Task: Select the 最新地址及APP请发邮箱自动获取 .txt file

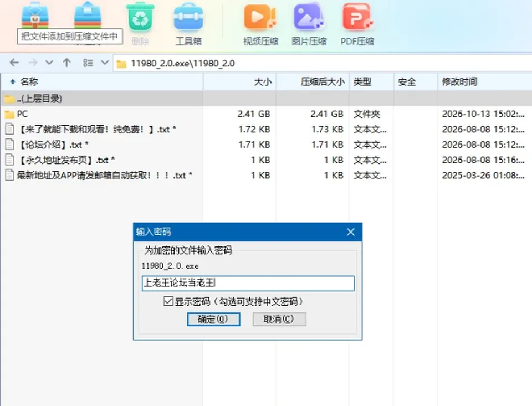Action: (x=266, y=176)
